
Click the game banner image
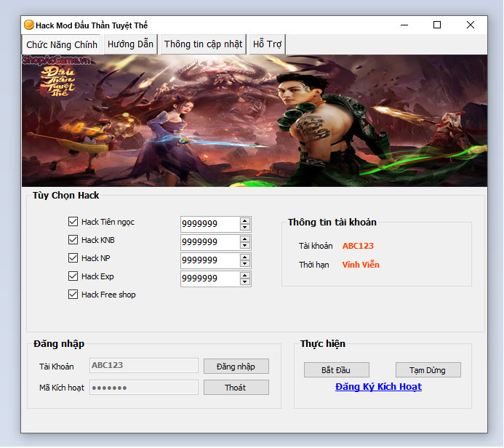[255, 121]
